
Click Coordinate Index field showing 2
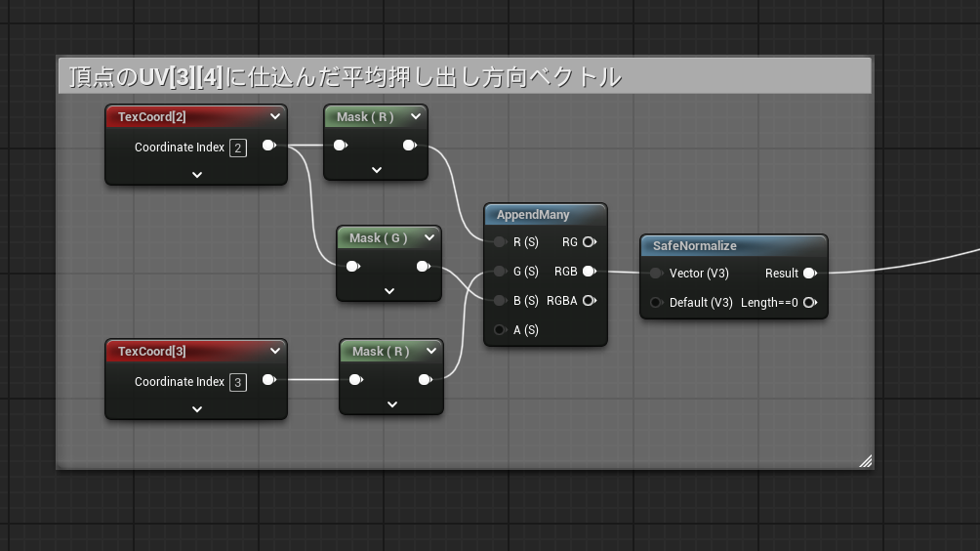point(238,148)
